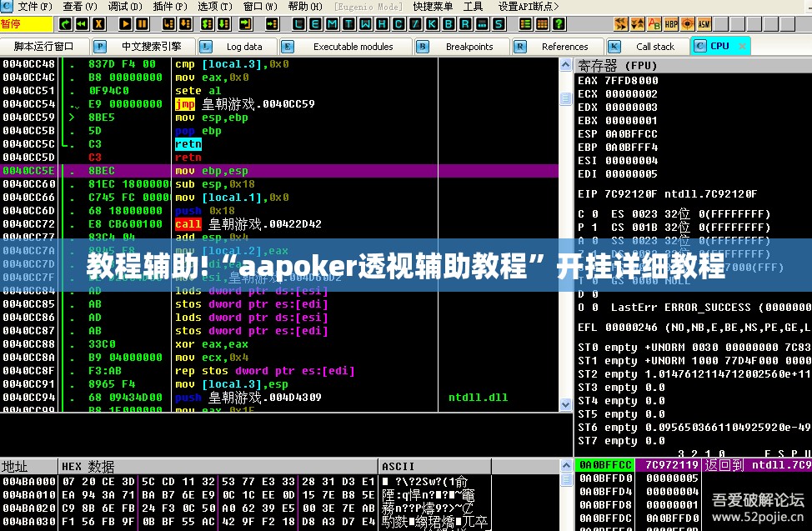
Task: Open the 工具 menu
Action: point(473,7)
